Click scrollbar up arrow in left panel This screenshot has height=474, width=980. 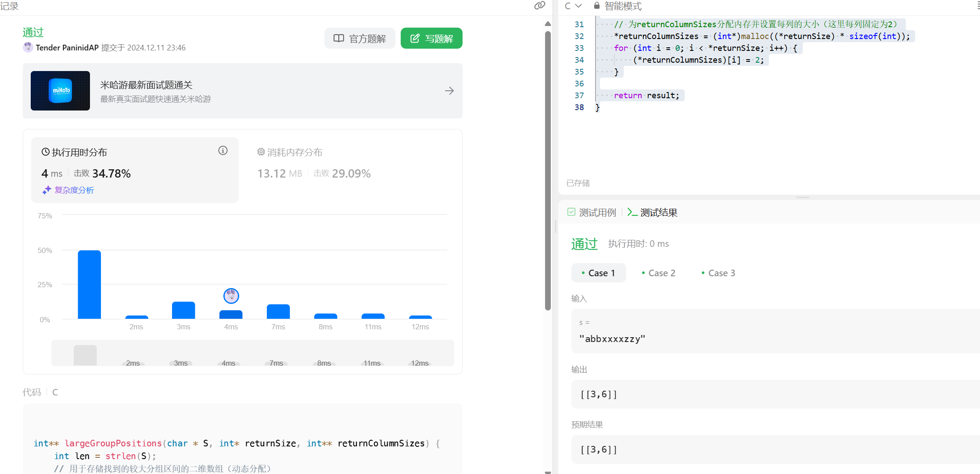pos(548,24)
